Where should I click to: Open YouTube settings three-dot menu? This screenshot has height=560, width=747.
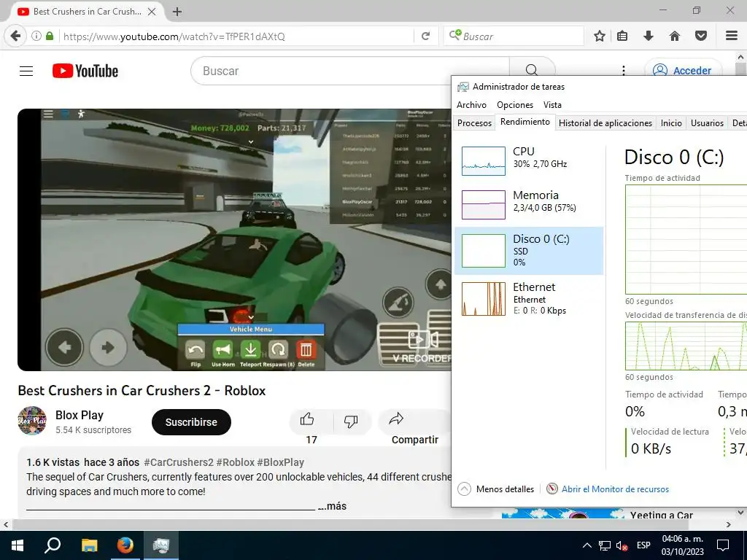(624, 71)
